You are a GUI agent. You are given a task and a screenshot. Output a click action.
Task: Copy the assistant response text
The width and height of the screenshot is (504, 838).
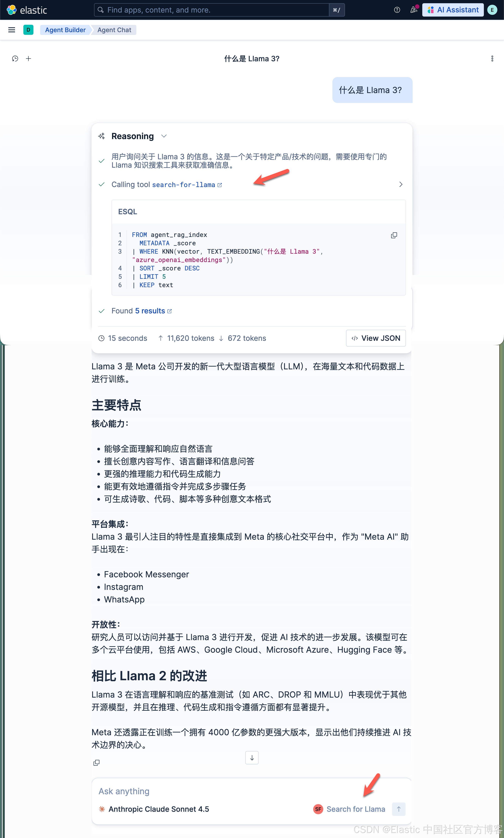97,762
